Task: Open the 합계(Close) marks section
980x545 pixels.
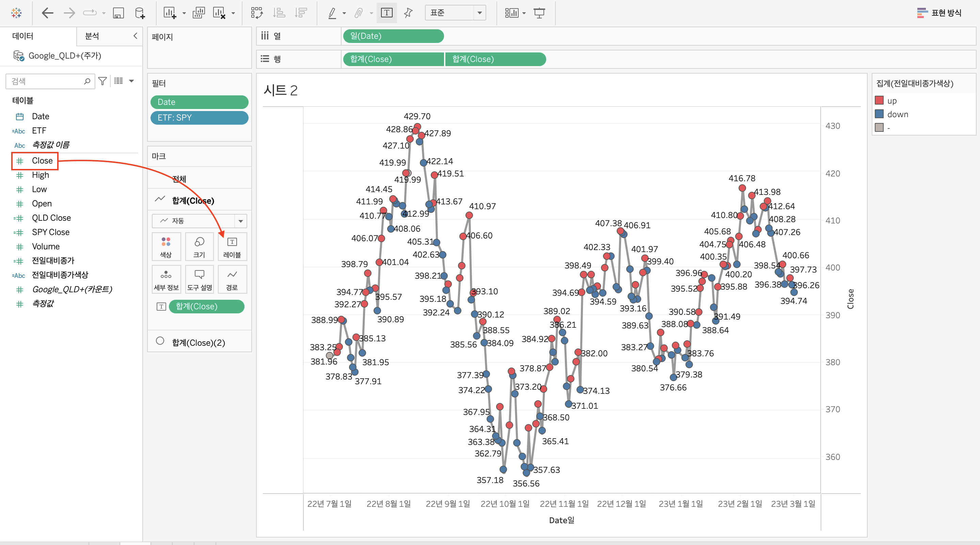Action: 199,201
